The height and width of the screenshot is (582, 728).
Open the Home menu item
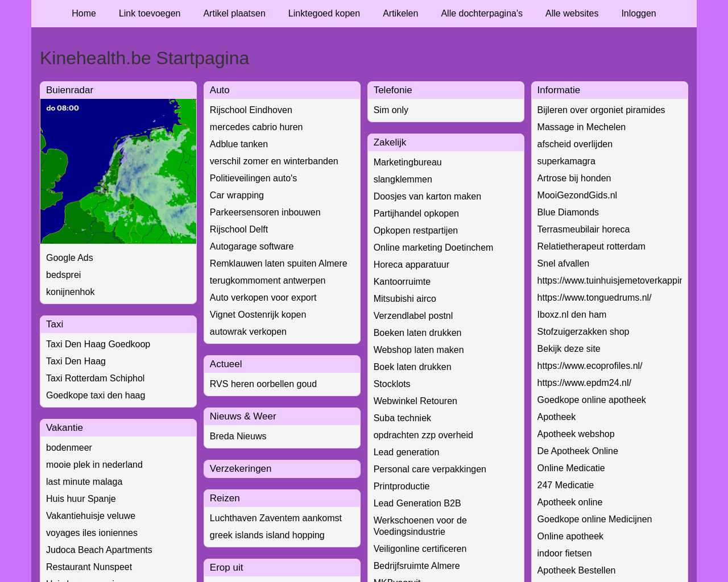pyautogui.click(x=84, y=14)
